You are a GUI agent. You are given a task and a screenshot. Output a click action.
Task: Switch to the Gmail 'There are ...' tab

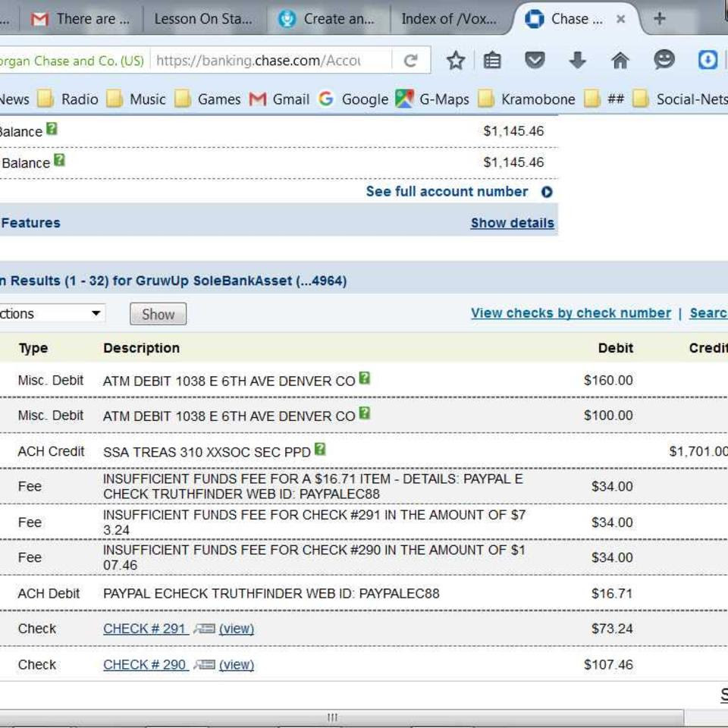coord(81,19)
